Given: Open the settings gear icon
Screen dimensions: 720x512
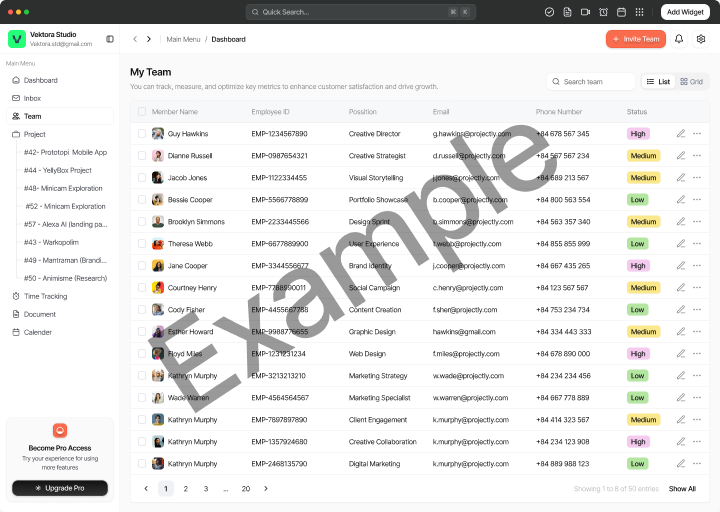Looking at the screenshot, I should pos(701,39).
